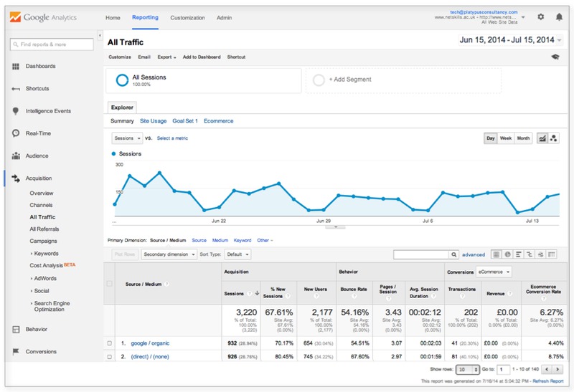Select the percentage pie view icon
The image size is (574, 392).
(507, 254)
